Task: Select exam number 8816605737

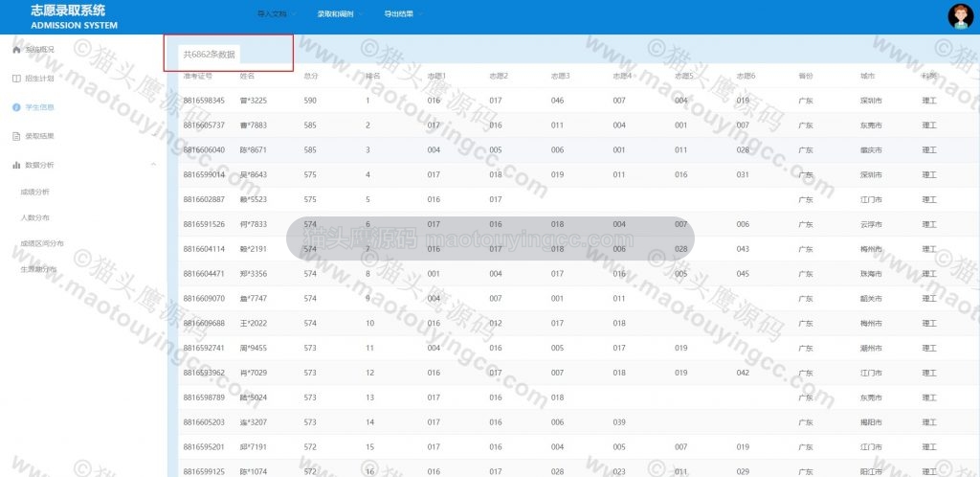Action: (204, 125)
